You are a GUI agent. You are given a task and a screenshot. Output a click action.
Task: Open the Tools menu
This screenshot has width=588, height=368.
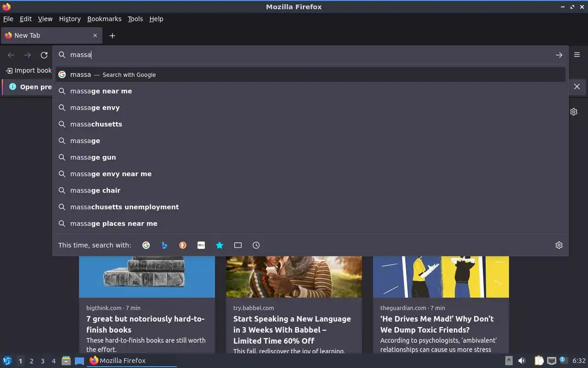tap(135, 19)
